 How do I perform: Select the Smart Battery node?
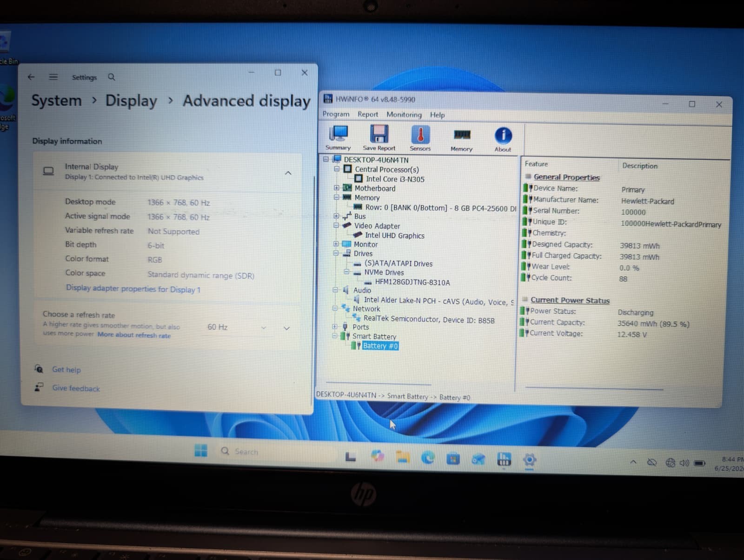click(x=374, y=336)
